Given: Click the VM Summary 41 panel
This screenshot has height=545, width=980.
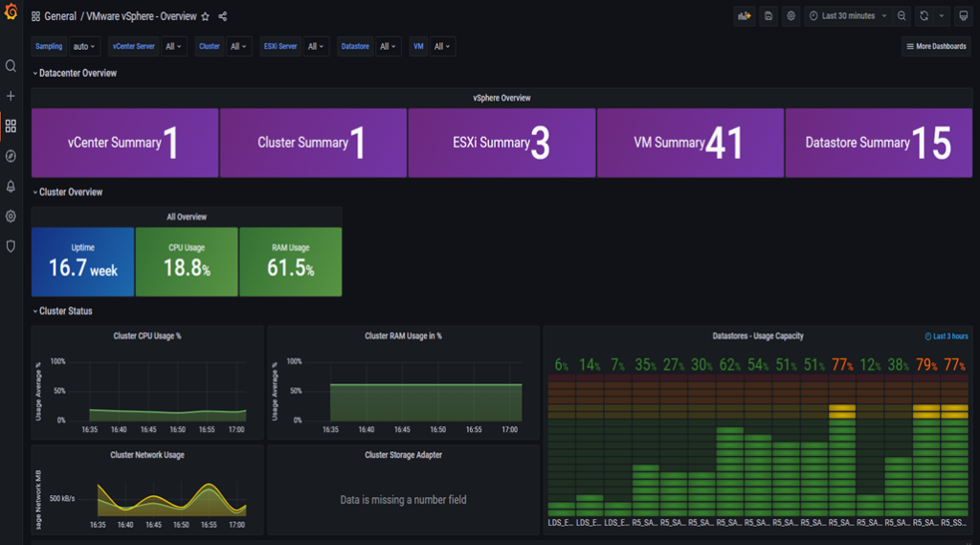Looking at the screenshot, I should pyautogui.click(x=690, y=143).
